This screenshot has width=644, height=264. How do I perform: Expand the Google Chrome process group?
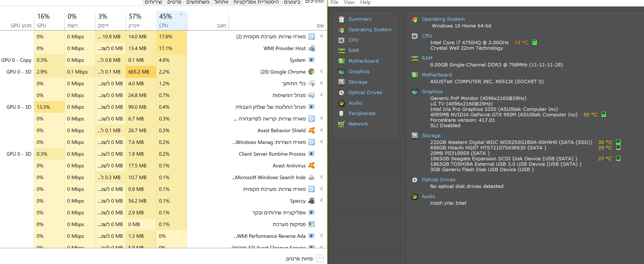(322, 72)
